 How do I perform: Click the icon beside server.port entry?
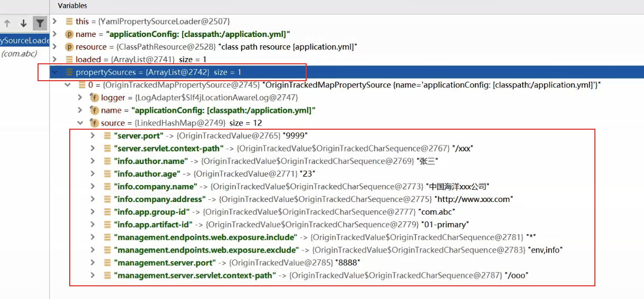tap(107, 136)
